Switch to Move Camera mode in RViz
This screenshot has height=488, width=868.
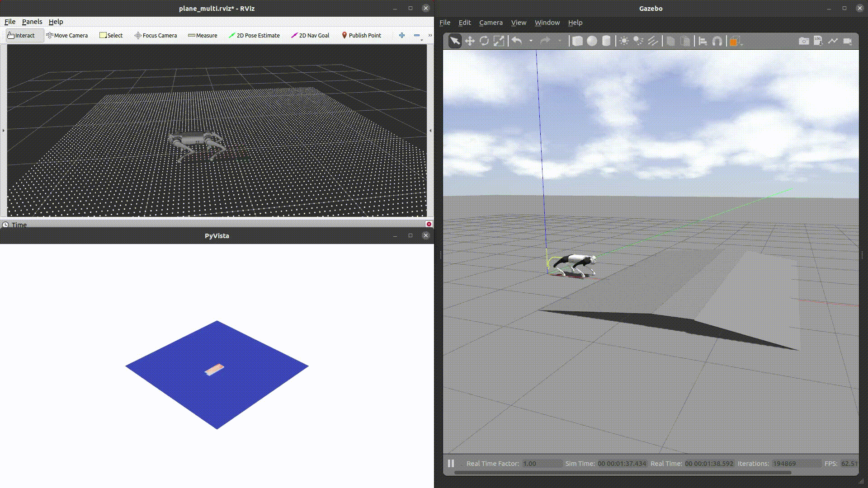click(67, 35)
